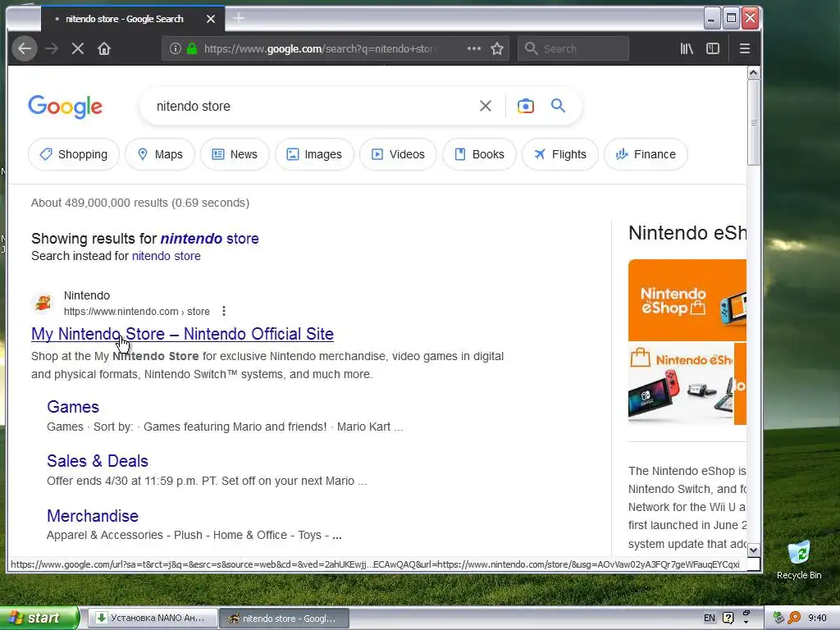Stop loading the page with the X button

pyautogui.click(x=78, y=48)
